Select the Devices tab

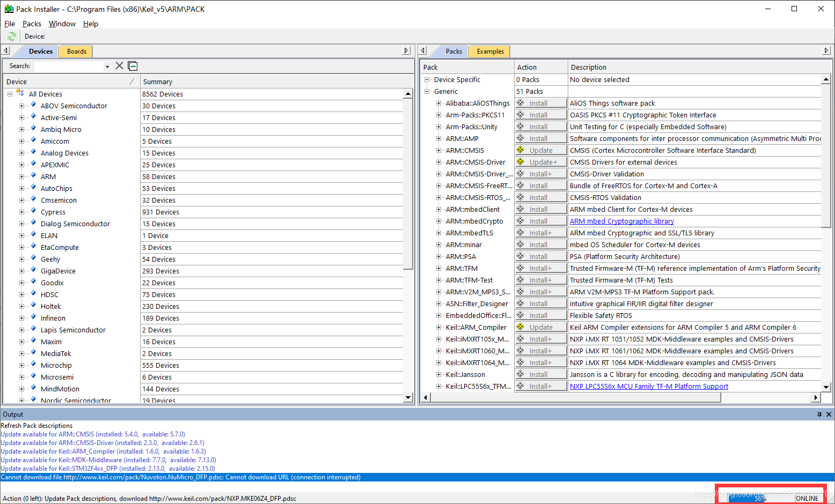click(x=40, y=51)
